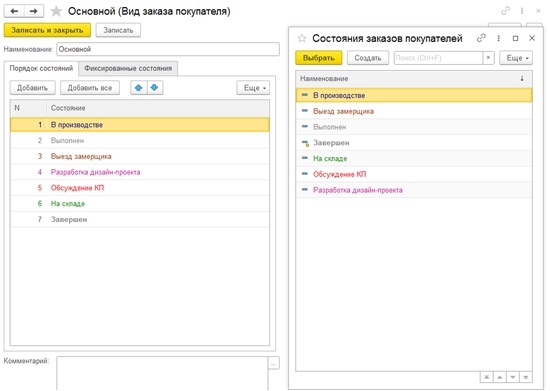Image resolution: width=550 pixels, height=391 pixels.
Task: Select Разработка дизайн-проекта text in dialog list
Action: [x=357, y=190]
